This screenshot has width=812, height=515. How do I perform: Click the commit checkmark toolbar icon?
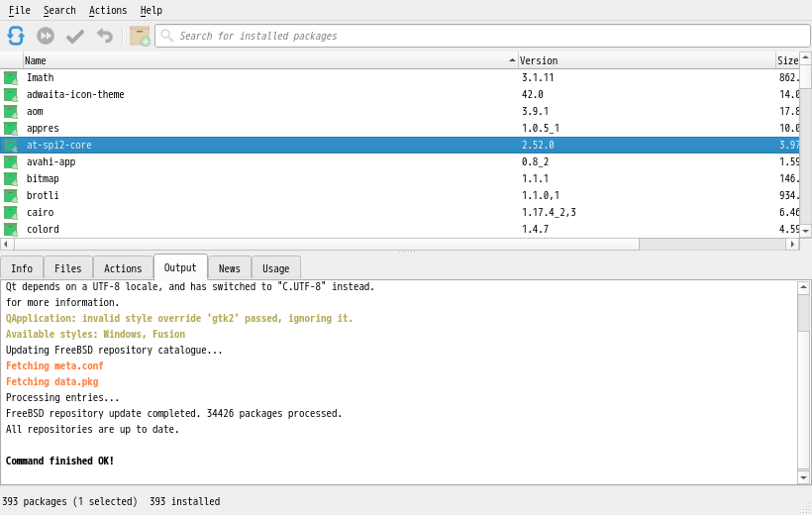click(75, 36)
